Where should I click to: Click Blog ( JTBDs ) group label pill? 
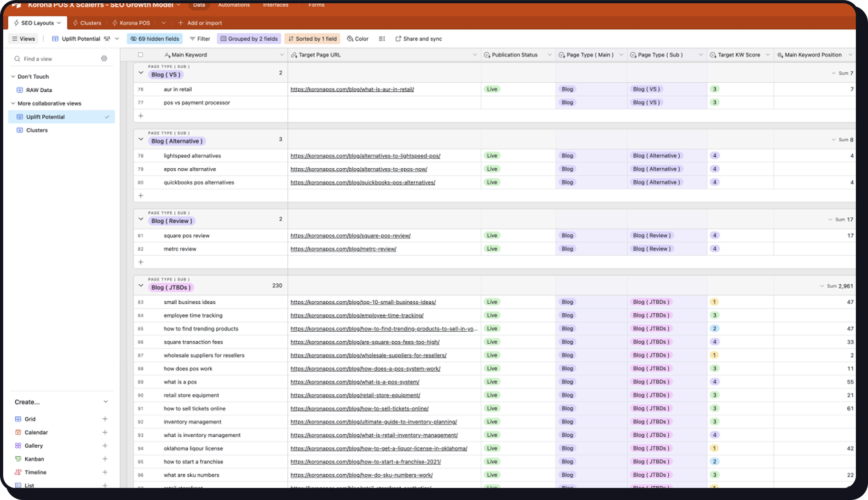171,287
